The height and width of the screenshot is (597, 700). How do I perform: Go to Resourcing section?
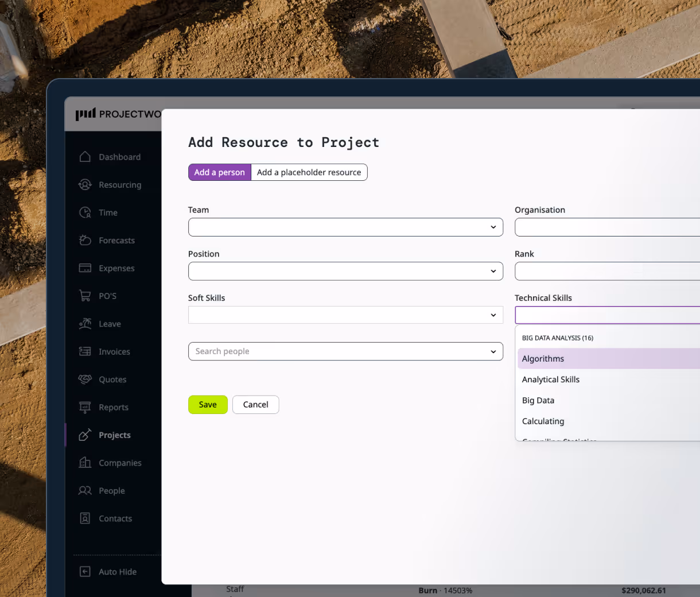point(120,185)
